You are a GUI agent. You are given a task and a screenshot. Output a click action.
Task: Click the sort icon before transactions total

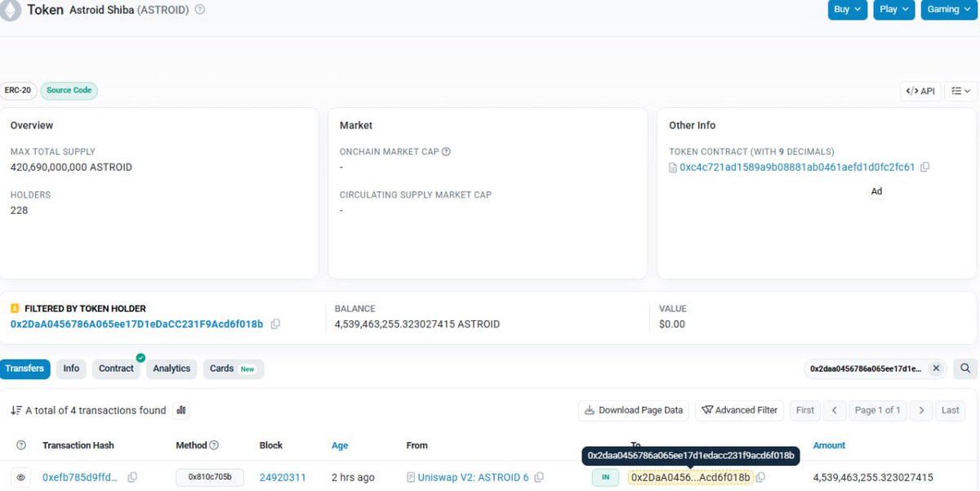pos(16,411)
